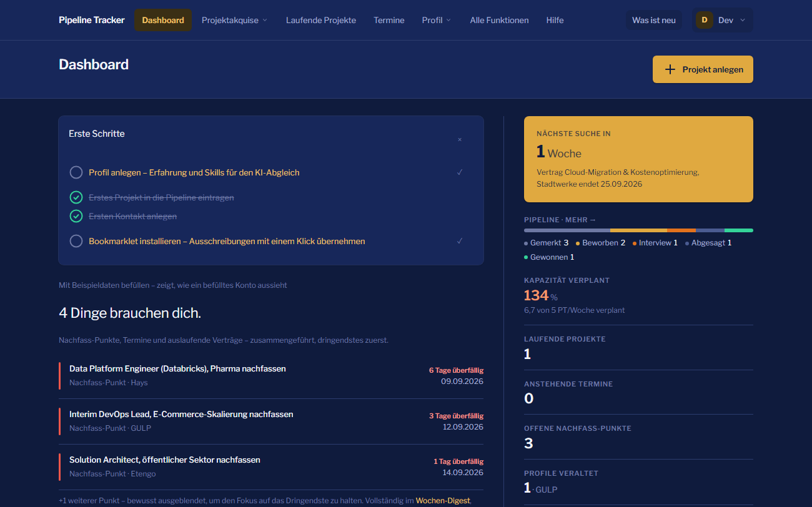Click the grey Gemerkt pipeline bar segment
This screenshot has height=507, width=812.
click(x=567, y=230)
